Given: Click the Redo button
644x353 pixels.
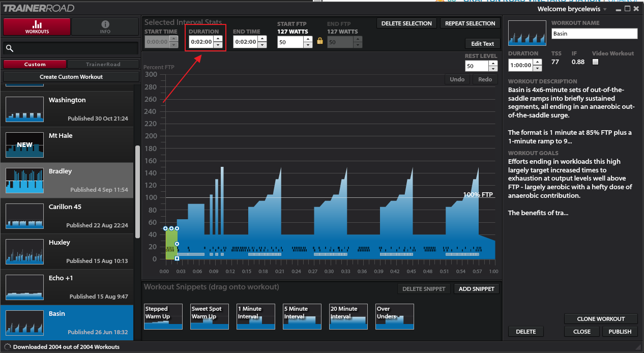Looking at the screenshot, I should pos(485,79).
